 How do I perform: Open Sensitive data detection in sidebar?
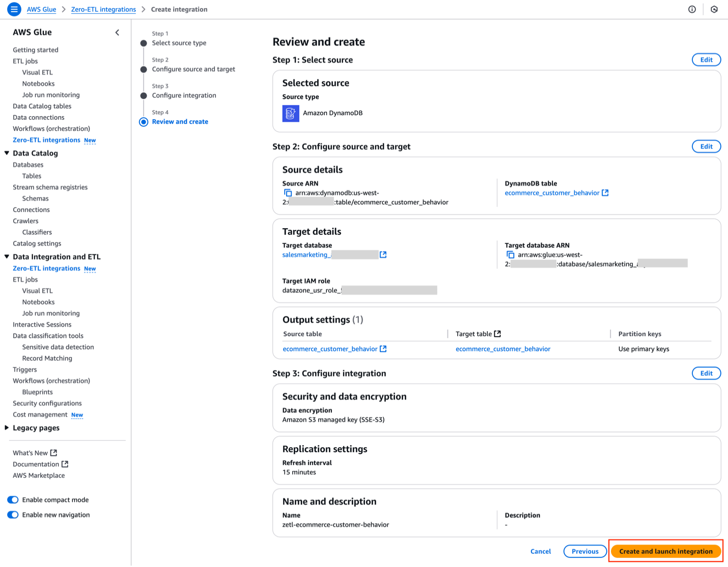[x=58, y=347]
